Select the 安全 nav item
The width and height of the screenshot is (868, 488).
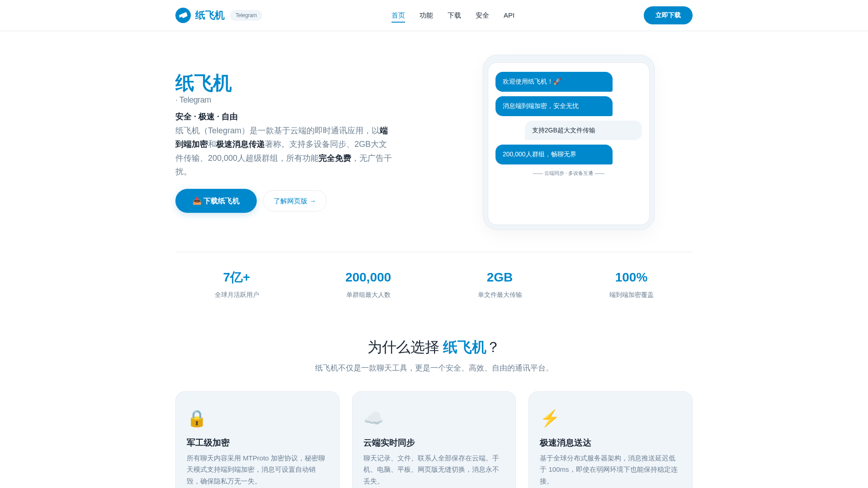[482, 15]
